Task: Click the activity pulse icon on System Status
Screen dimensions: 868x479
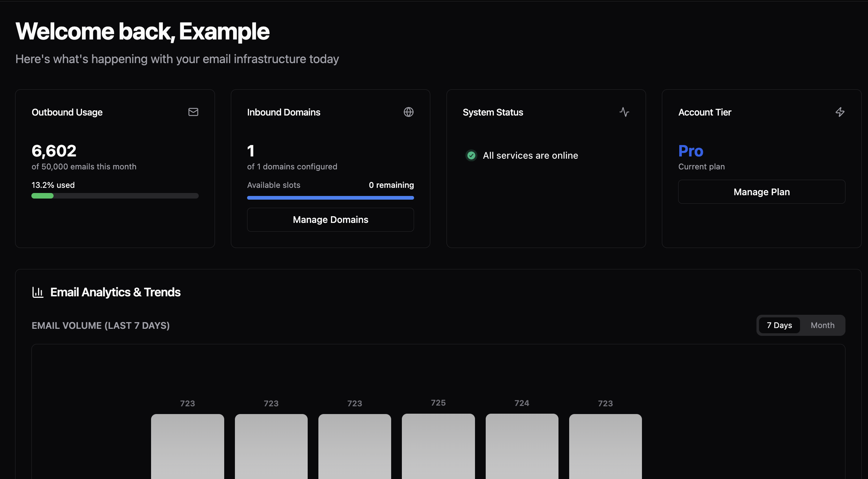Action: (x=624, y=112)
